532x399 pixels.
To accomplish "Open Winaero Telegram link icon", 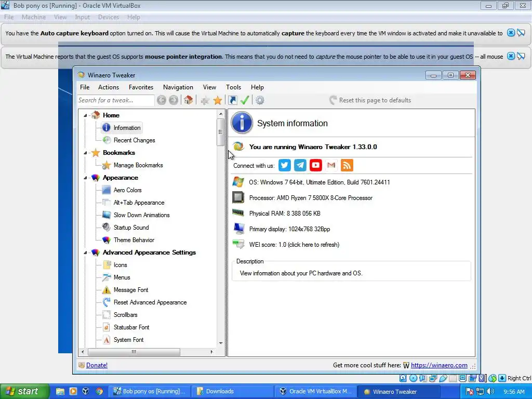I will point(300,165).
